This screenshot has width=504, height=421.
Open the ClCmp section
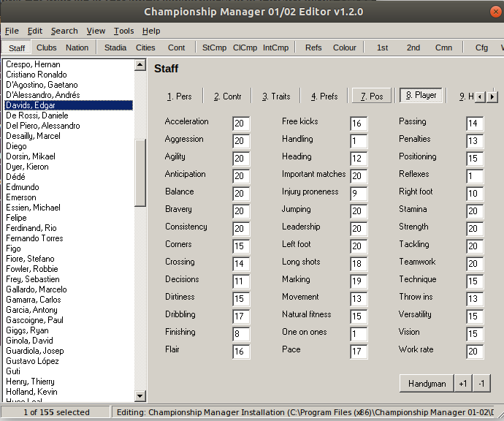tap(245, 48)
